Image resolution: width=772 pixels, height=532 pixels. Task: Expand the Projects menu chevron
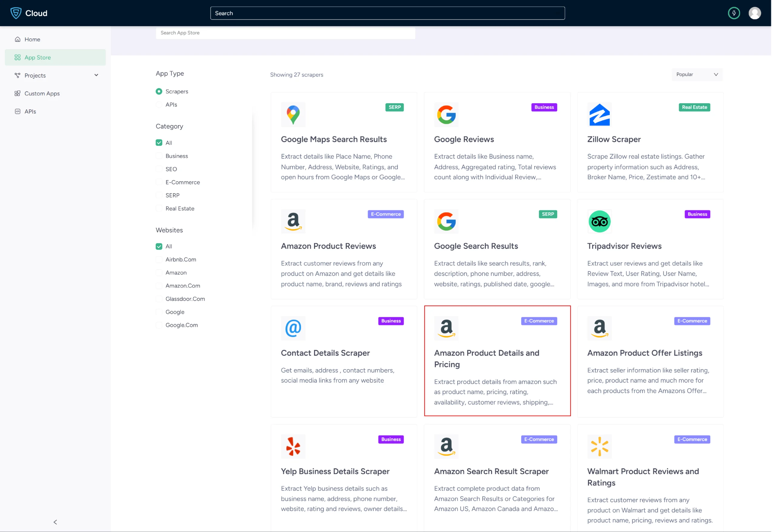click(96, 75)
